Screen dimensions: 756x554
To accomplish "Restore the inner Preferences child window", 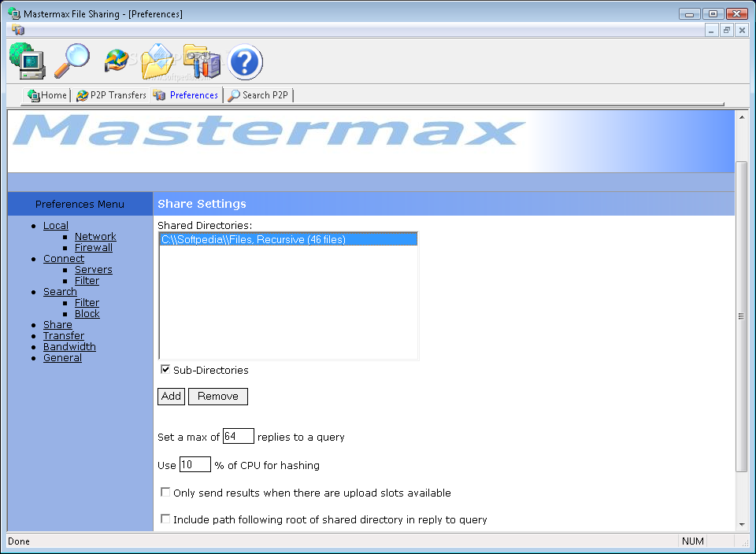I will 727,31.
